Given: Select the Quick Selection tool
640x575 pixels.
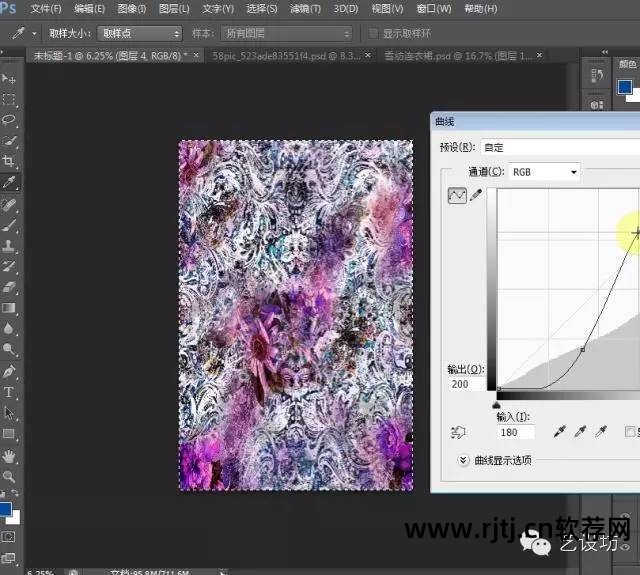Looking at the screenshot, I should tap(9, 141).
